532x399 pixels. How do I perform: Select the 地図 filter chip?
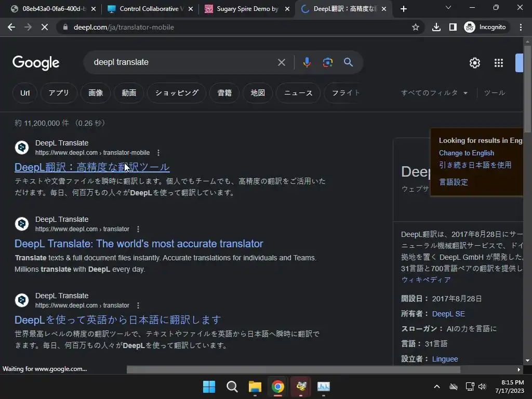(x=258, y=93)
